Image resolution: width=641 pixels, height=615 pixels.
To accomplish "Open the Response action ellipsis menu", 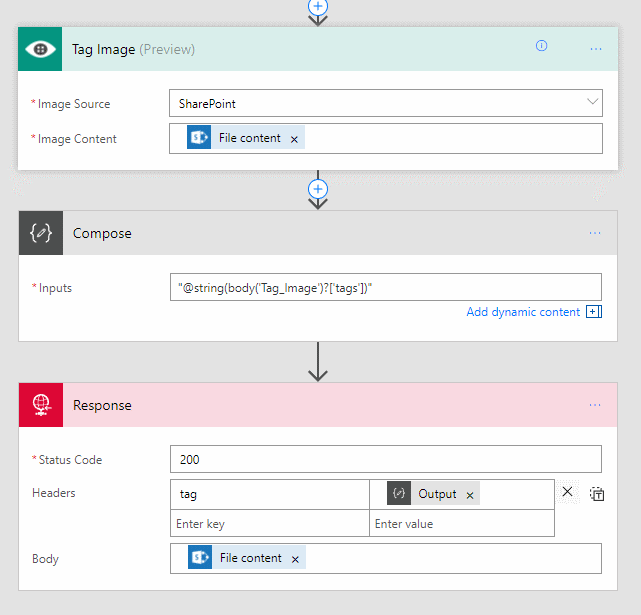I will [x=595, y=405].
